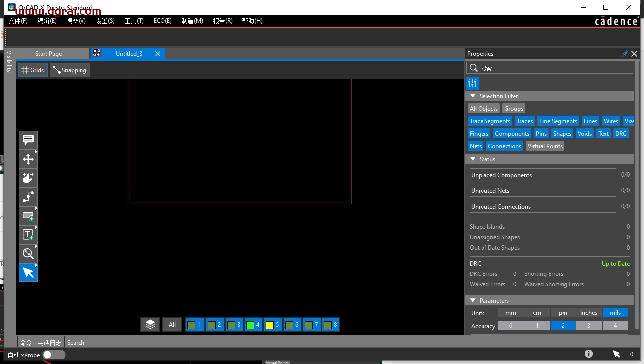
Task: Set units to inches
Action: [589, 313]
